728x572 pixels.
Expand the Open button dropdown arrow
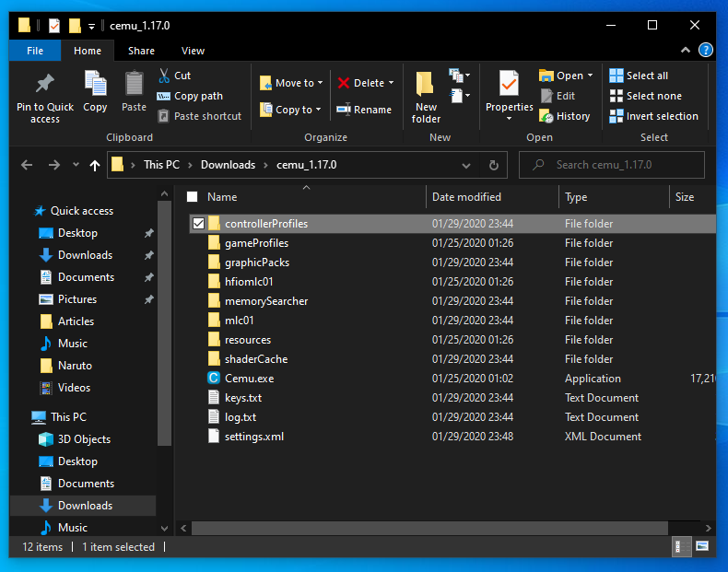[x=590, y=76]
